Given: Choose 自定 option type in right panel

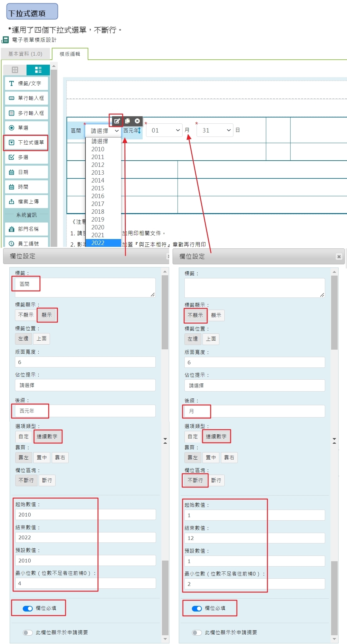Looking at the screenshot, I should point(193,437).
